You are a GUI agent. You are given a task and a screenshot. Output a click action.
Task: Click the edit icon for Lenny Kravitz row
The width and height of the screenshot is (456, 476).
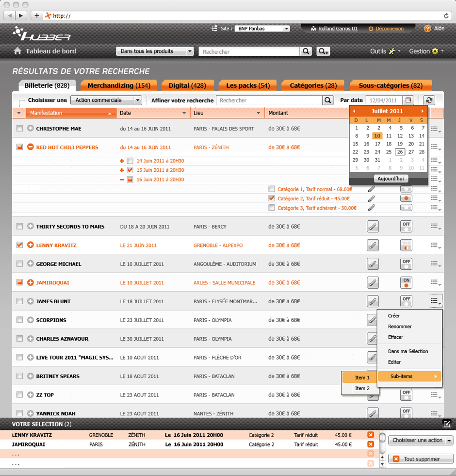pos(373,246)
